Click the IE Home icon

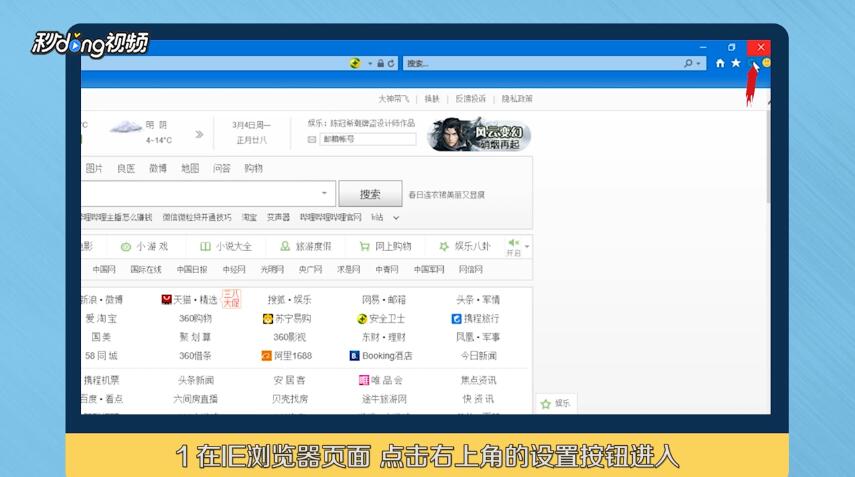(720, 63)
